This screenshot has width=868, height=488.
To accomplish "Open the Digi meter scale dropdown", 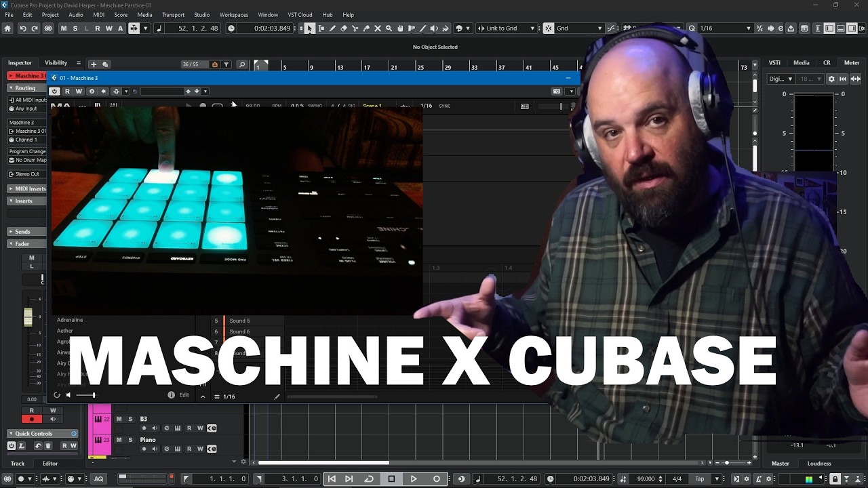I will point(781,79).
